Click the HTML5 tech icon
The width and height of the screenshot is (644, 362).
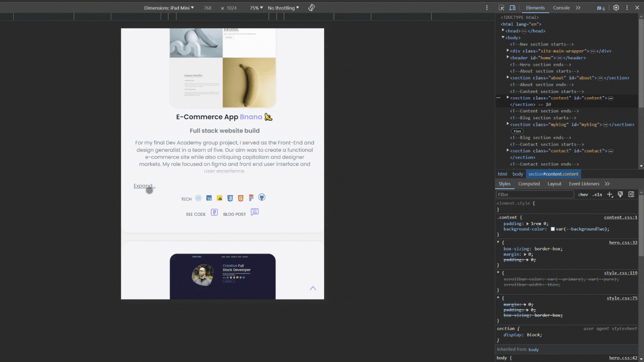coord(240,198)
